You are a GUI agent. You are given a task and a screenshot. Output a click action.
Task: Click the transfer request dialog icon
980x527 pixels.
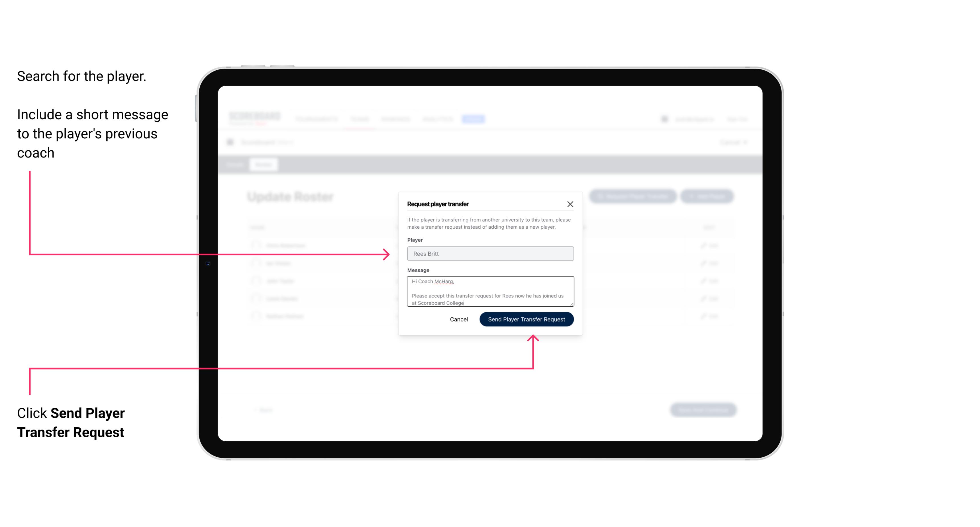(569, 204)
